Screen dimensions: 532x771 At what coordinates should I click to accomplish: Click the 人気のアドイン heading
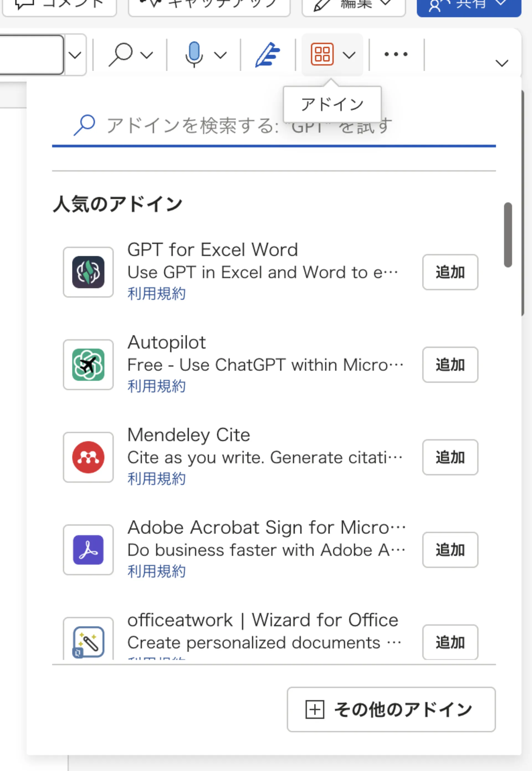tap(118, 204)
